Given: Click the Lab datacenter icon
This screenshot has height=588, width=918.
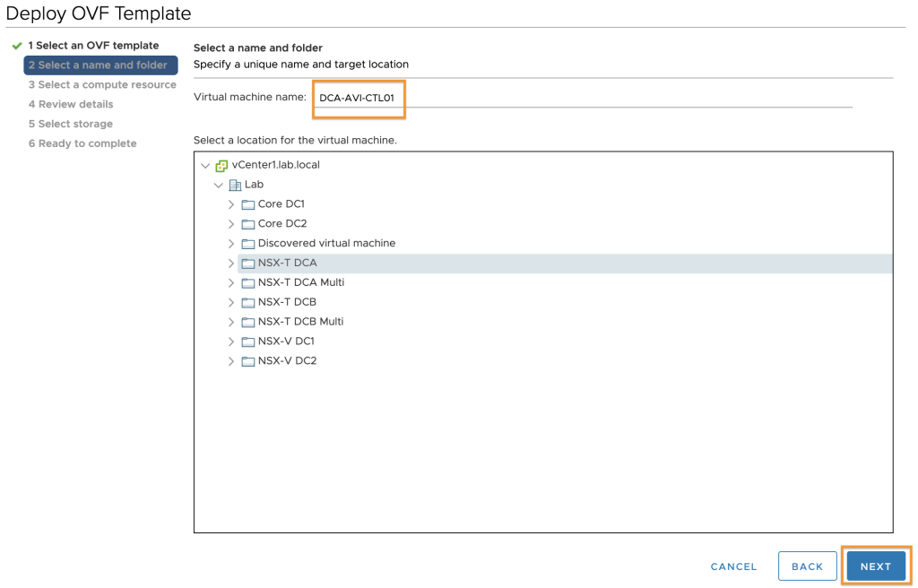Looking at the screenshot, I should point(235,185).
